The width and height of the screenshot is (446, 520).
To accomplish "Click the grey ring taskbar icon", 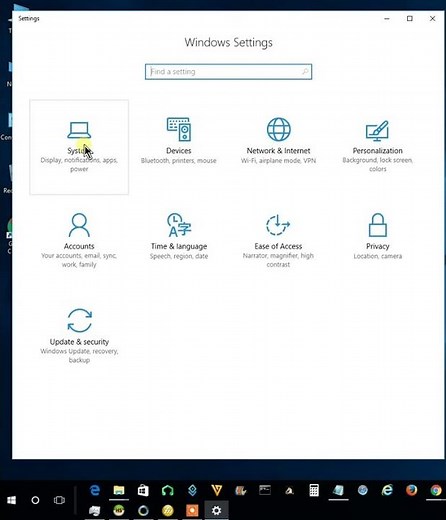I will coord(143,510).
